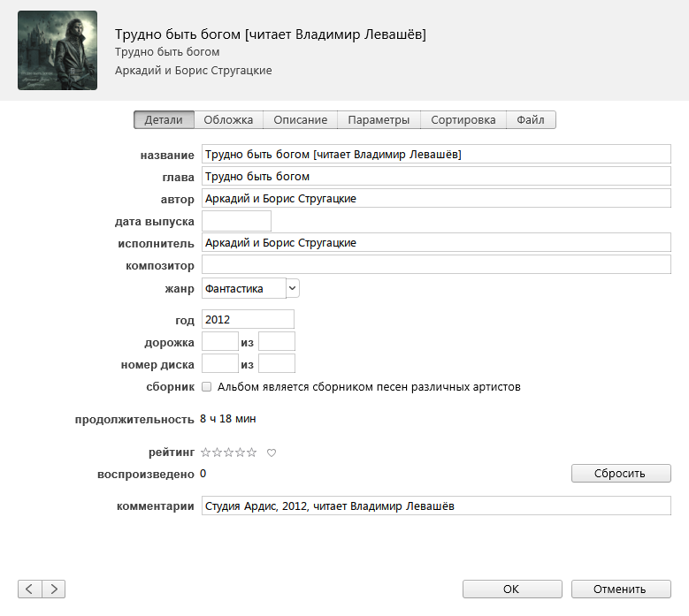The height and width of the screenshot is (616, 689).
Task: Click the heart (love) icon in рейтинг row
Action: [x=272, y=452]
